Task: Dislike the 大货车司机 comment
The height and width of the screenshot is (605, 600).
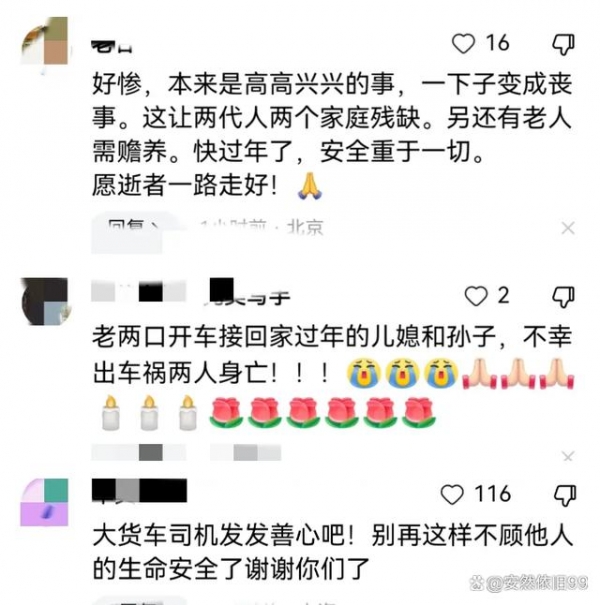Action: click(x=565, y=495)
